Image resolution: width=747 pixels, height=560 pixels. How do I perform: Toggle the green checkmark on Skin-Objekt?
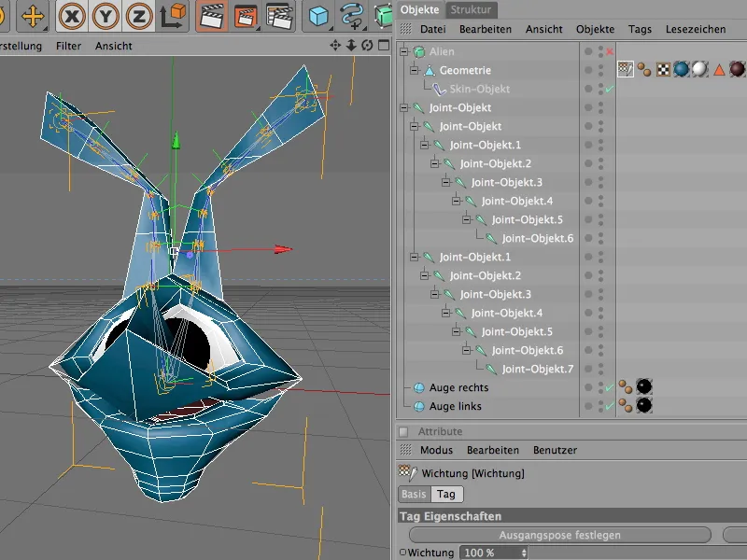[x=610, y=89]
